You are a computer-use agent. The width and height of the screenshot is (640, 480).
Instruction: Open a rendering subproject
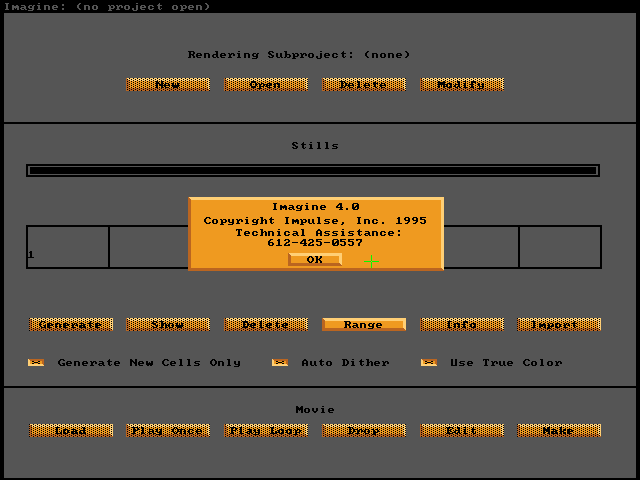(266, 84)
